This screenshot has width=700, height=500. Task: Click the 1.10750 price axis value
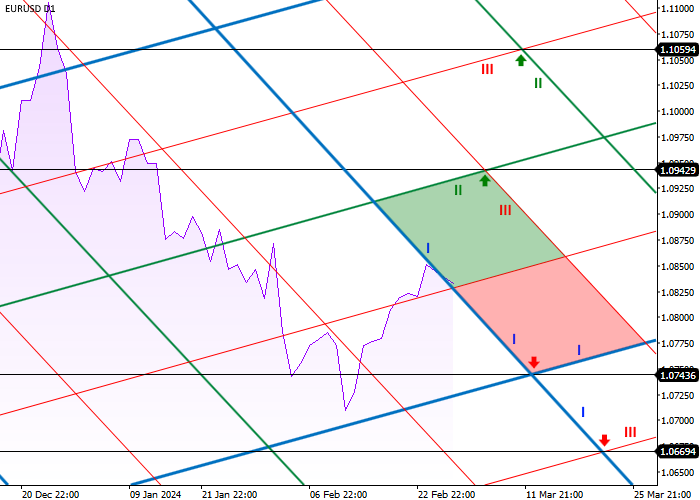(x=678, y=34)
